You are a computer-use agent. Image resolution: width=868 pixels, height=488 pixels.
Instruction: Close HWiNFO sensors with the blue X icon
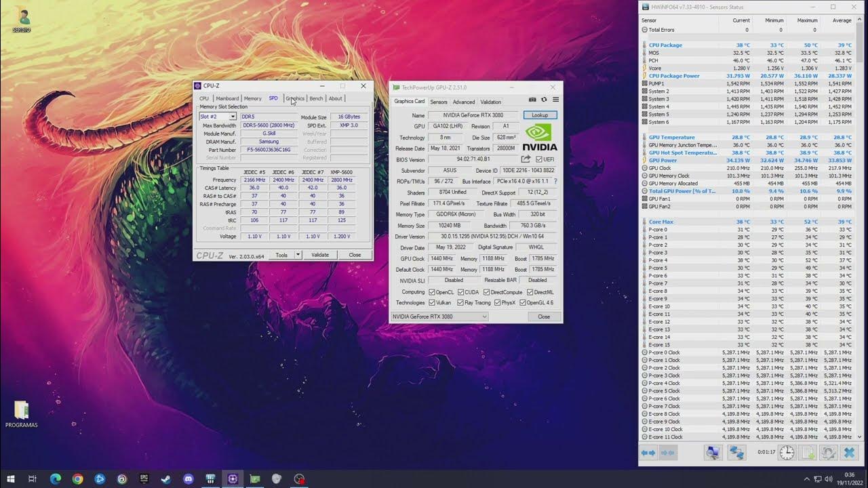point(849,453)
